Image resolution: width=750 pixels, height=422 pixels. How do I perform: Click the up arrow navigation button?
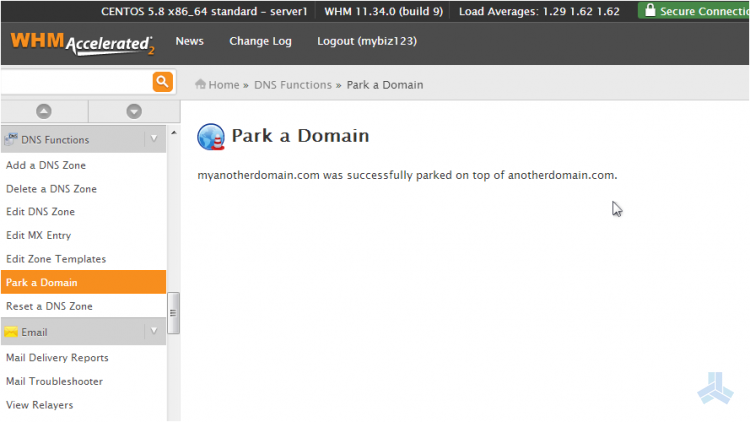point(44,111)
